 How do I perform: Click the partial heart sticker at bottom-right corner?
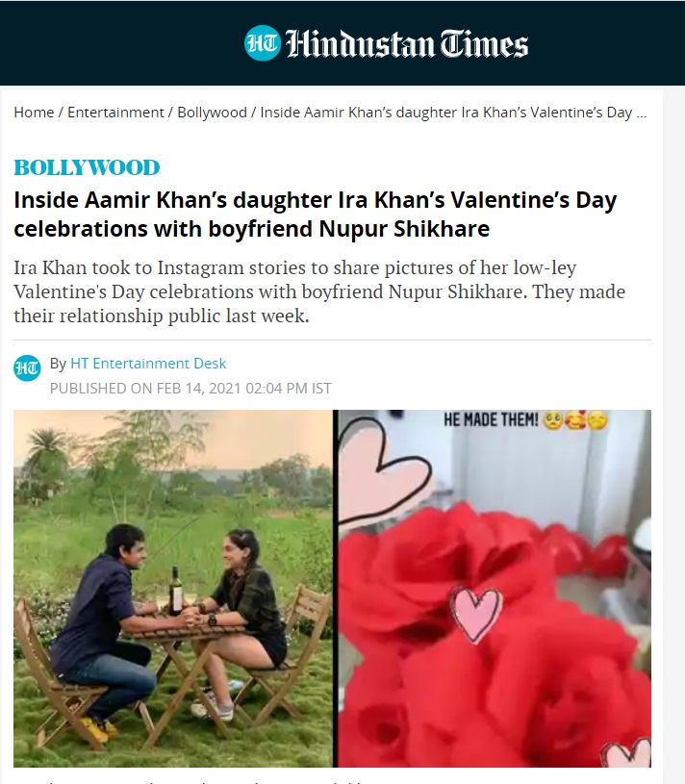pos(626,753)
